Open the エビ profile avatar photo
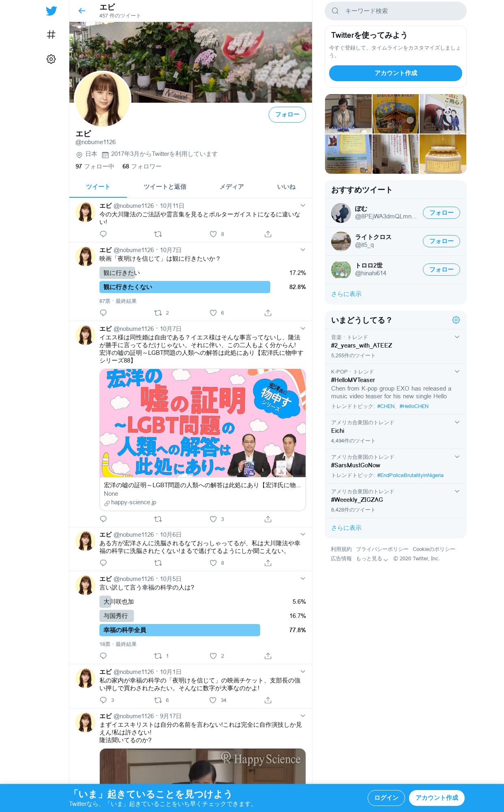The image size is (504, 812). pyautogui.click(x=103, y=99)
